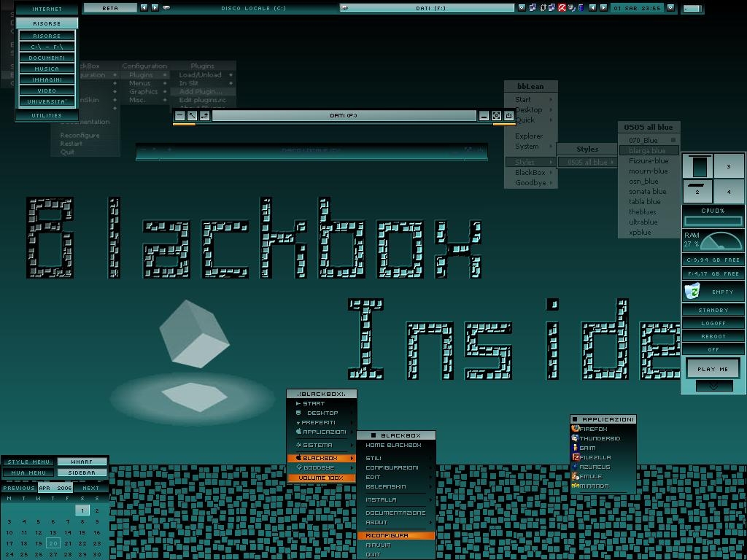This screenshot has height=560, width=747.
Task: Click the RAM 27% gauge
Action: (x=713, y=241)
